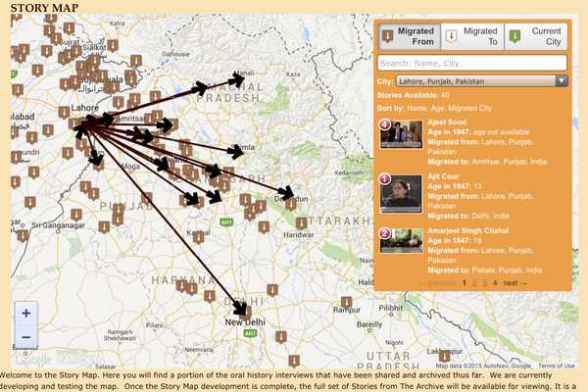Zoom out the map with minus button

point(25,337)
